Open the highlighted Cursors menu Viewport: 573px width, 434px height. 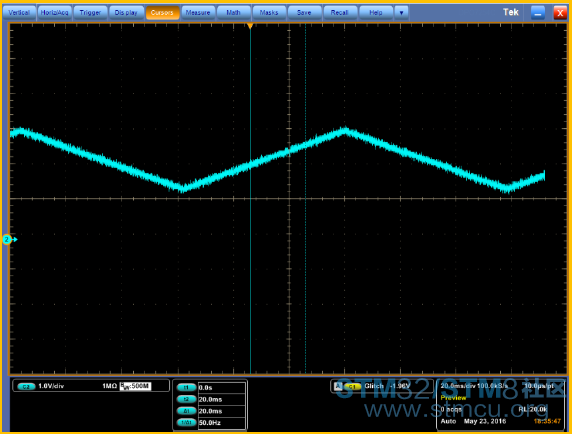(162, 12)
